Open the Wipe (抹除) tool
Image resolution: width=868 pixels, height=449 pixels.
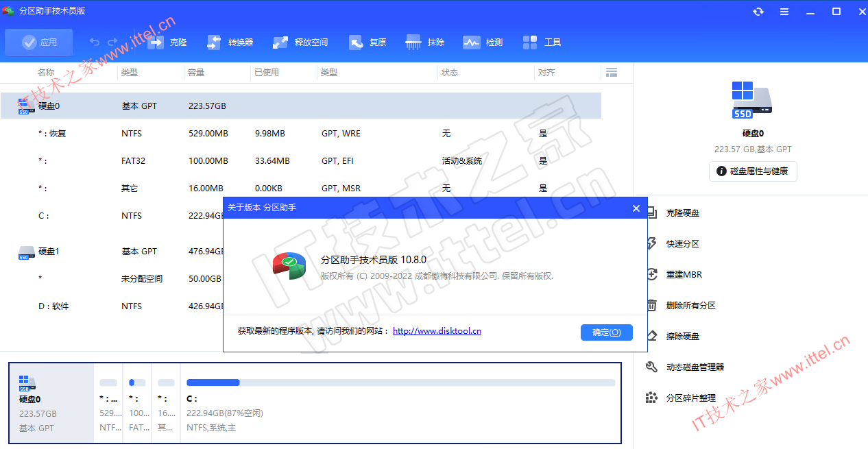pos(425,43)
